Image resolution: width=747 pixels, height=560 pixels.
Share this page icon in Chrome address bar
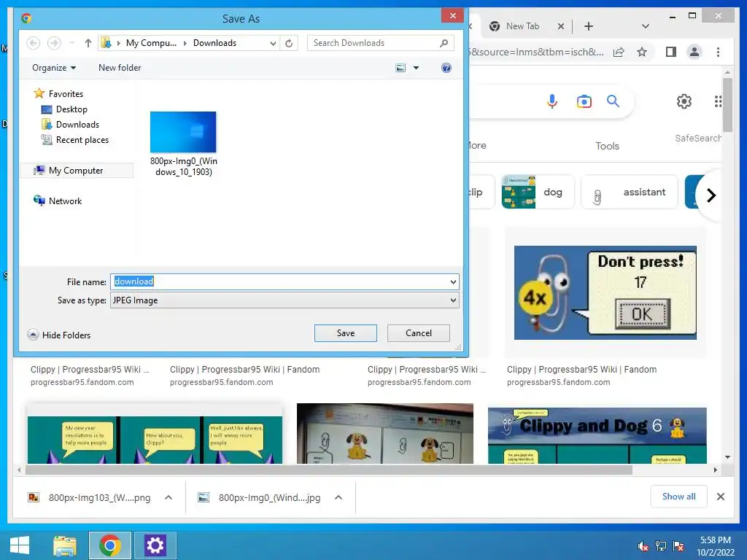coord(619,52)
